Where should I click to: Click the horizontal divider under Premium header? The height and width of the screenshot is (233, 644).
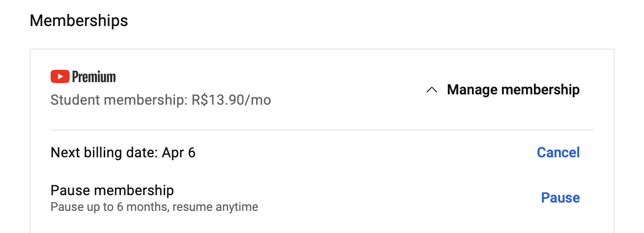(x=322, y=130)
